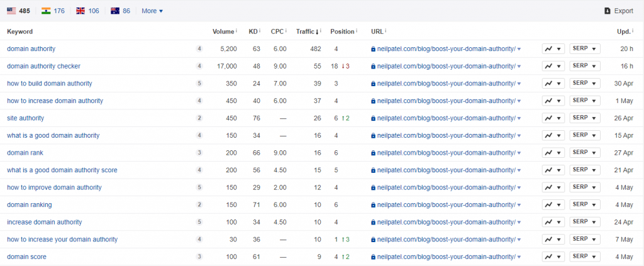Click the URL column header
This screenshot has height=266, width=644.
(379, 31)
